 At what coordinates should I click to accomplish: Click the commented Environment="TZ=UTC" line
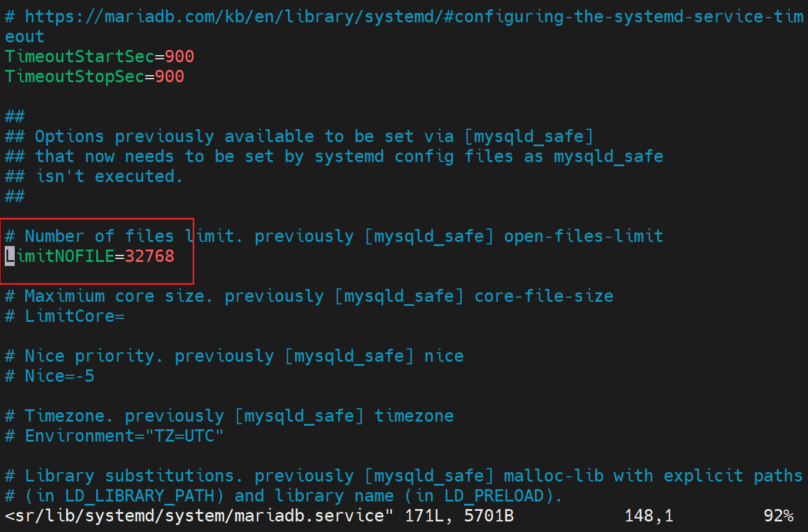[115, 436]
